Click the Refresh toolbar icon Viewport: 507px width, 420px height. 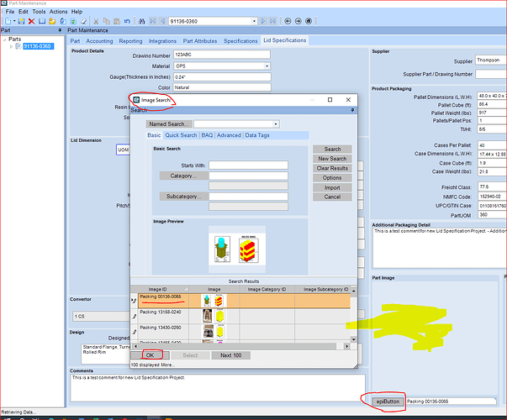coord(73,21)
